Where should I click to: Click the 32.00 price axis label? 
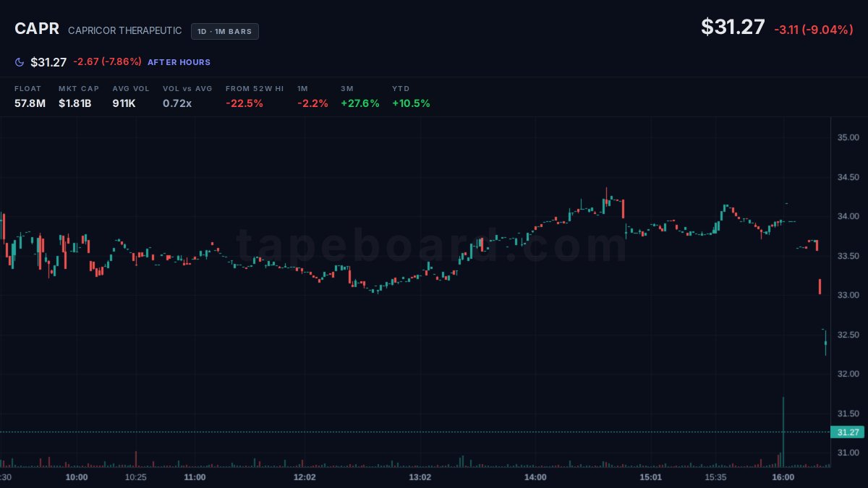pos(848,374)
